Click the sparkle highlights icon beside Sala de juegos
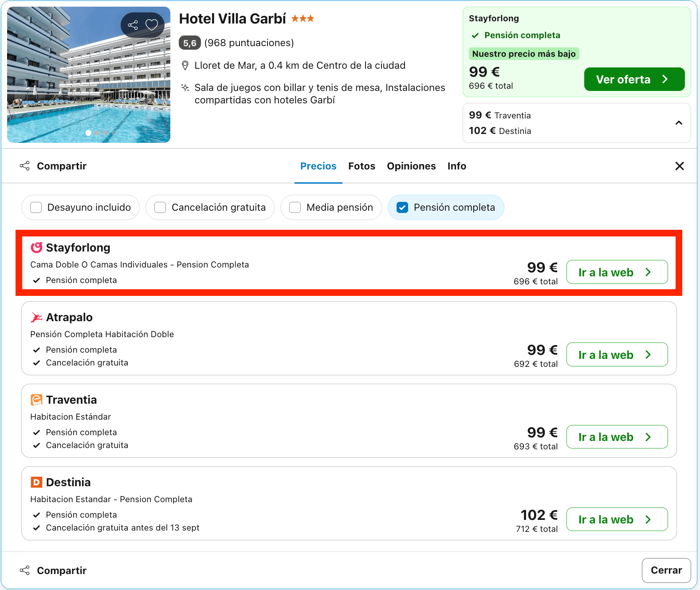Viewport: 700px width, 590px height. (x=185, y=87)
